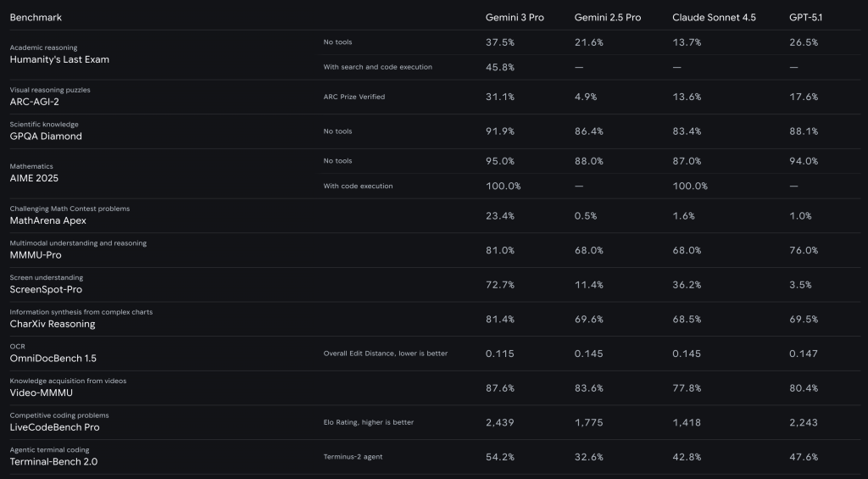868x479 pixels.
Task: Click the GPQA Diamond benchmark name
Action: tap(46, 136)
